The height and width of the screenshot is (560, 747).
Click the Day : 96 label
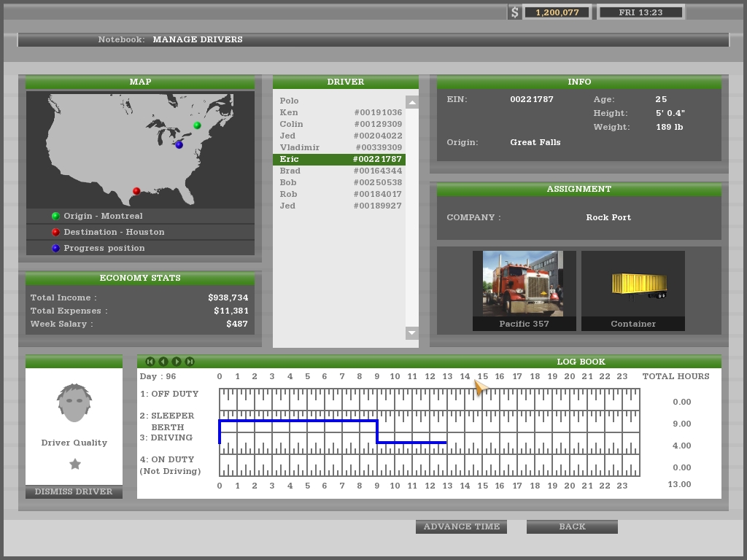(158, 376)
